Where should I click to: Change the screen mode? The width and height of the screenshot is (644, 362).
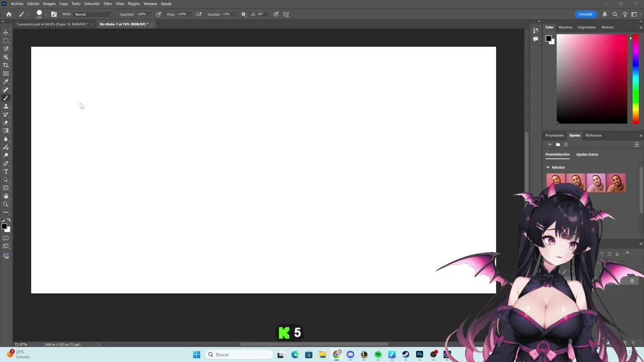click(x=6, y=246)
